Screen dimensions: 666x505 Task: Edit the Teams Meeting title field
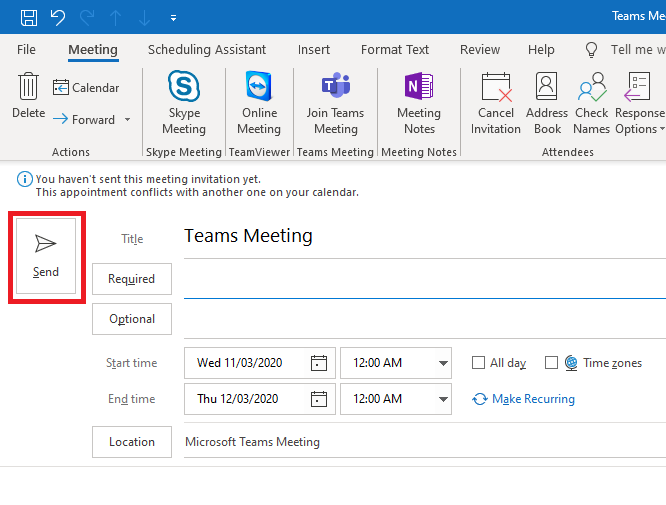coord(425,236)
